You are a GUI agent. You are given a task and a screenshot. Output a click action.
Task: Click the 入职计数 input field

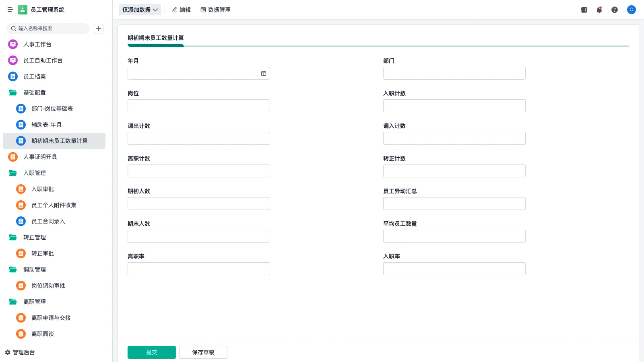pyautogui.click(x=454, y=106)
